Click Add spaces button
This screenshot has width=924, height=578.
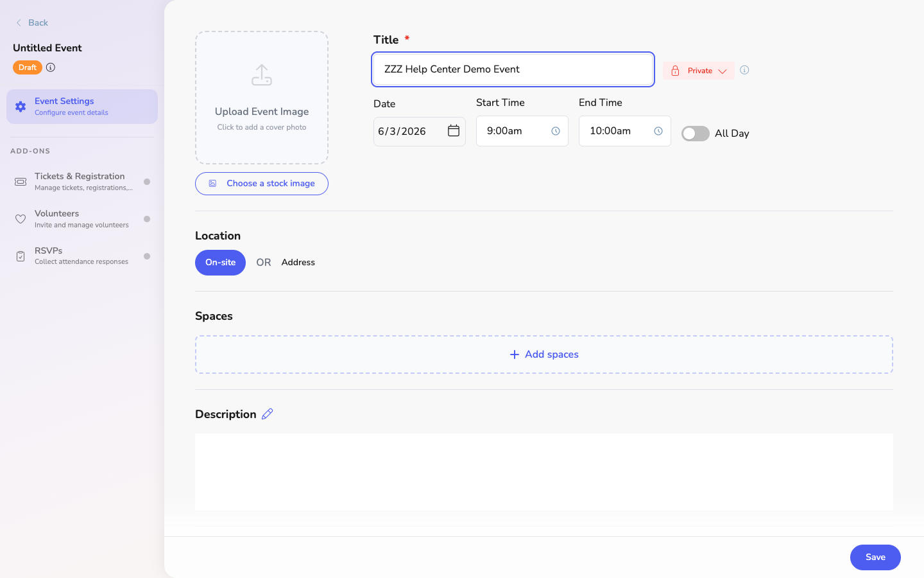point(544,355)
